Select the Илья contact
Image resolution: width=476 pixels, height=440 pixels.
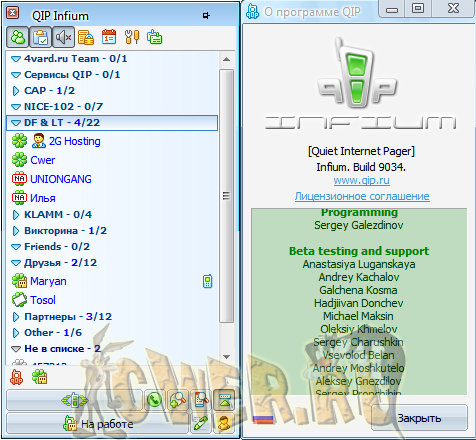(112, 198)
